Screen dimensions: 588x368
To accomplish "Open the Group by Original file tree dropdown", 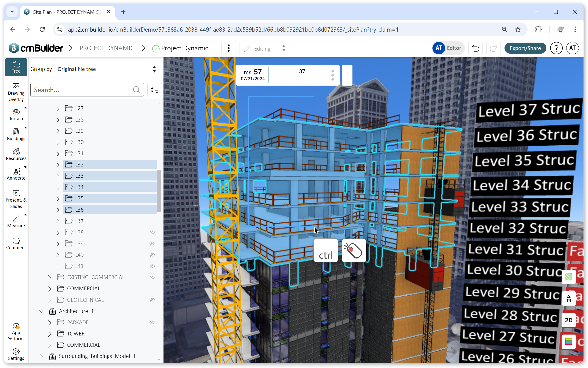I will point(108,69).
